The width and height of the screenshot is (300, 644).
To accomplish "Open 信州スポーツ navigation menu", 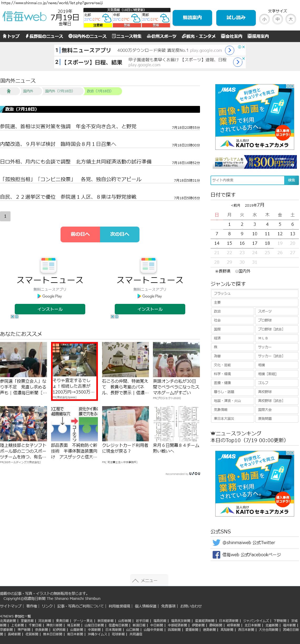I will coord(162,36).
